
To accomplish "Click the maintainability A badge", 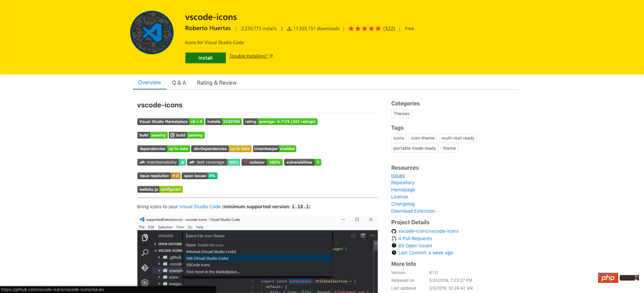I will click(161, 162).
